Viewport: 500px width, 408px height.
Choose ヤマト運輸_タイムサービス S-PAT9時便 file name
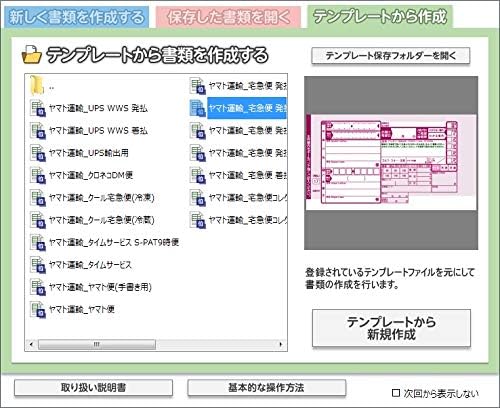[114, 243]
